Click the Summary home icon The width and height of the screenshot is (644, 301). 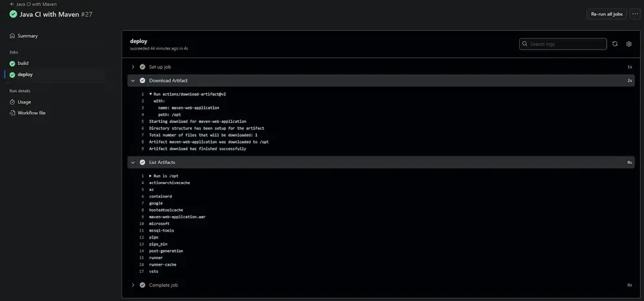click(x=12, y=36)
